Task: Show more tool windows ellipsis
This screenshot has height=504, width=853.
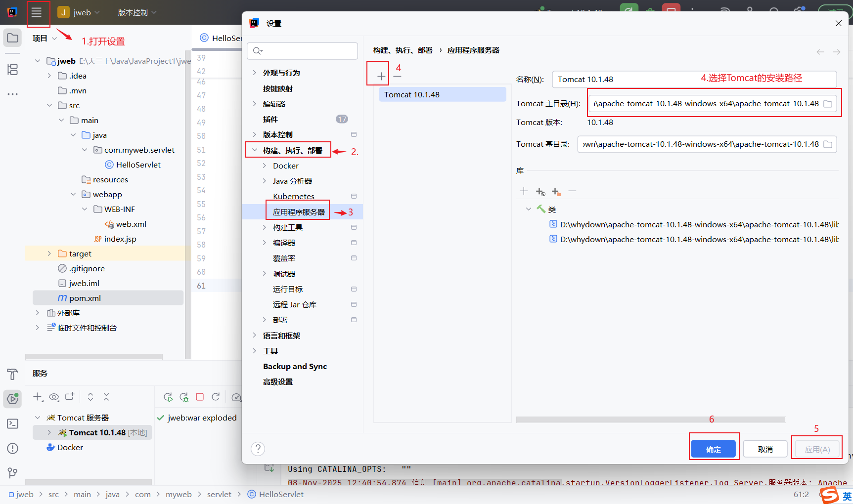Action: [12, 94]
